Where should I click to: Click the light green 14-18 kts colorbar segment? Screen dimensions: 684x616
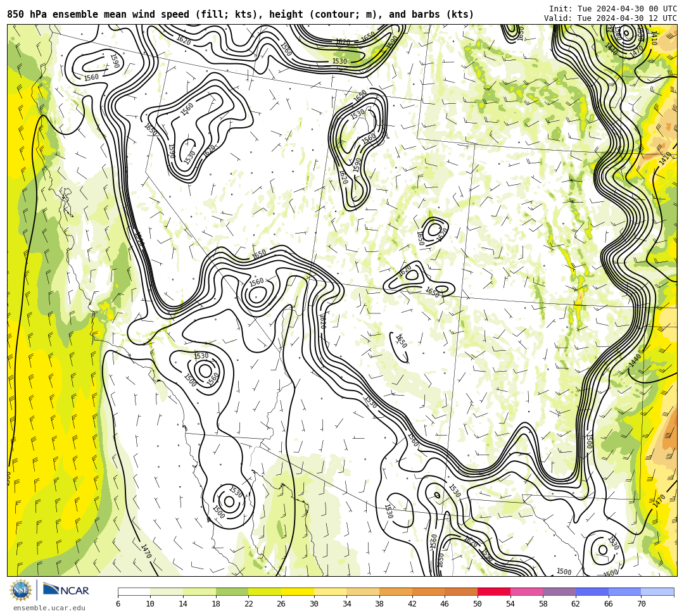[x=199, y=591]
